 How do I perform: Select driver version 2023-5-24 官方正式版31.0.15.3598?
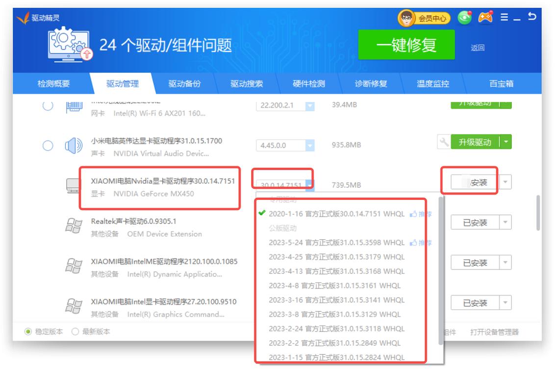point(338,242)
